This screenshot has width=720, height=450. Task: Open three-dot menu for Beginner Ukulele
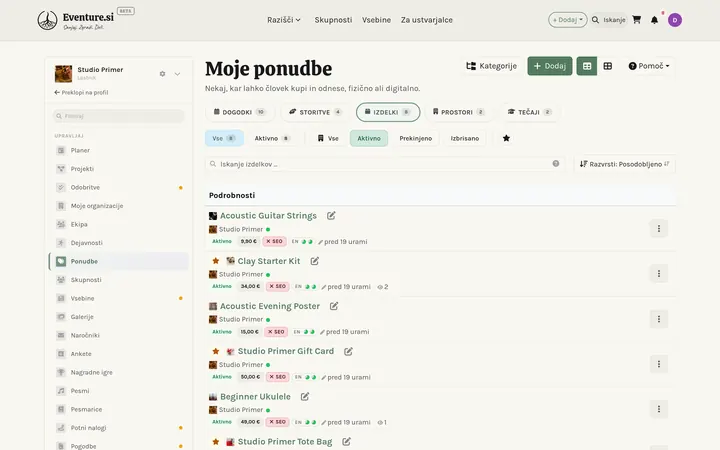(658, 409)
